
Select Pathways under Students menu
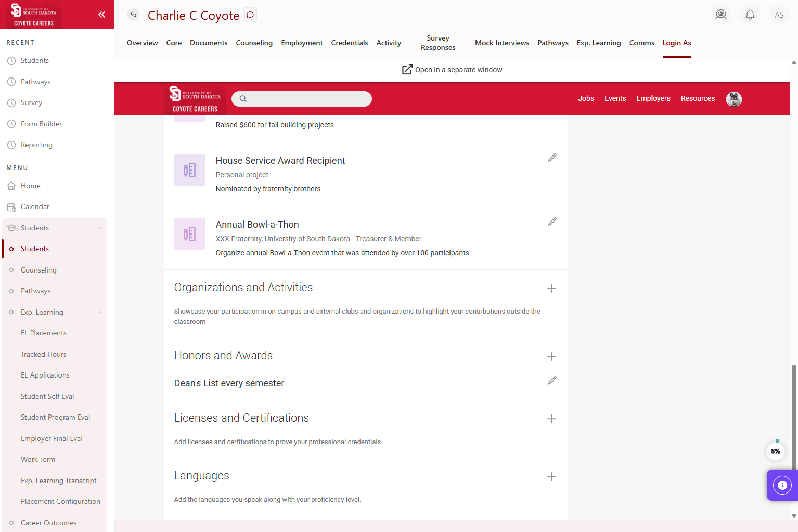coord(35,291)
